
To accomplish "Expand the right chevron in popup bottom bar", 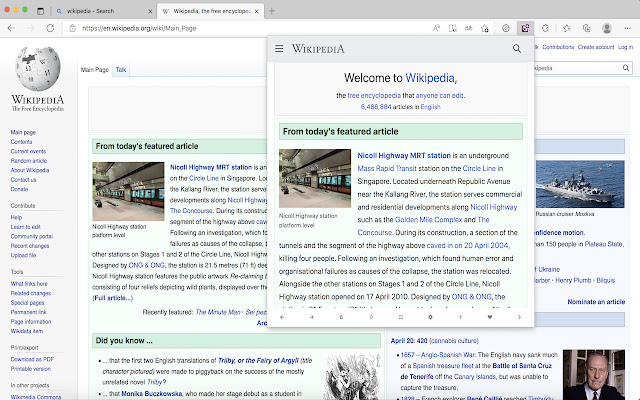I will coord(519,317).
